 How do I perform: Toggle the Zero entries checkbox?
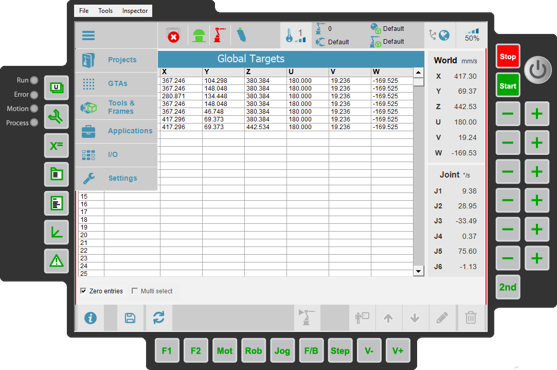pyautogui.click(x=83, y=291)
